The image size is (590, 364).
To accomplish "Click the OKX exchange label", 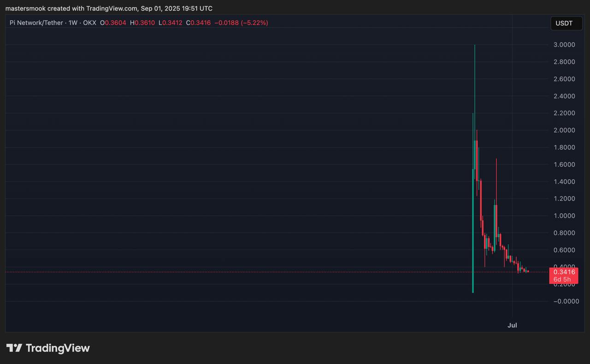I will click(89, 23).
